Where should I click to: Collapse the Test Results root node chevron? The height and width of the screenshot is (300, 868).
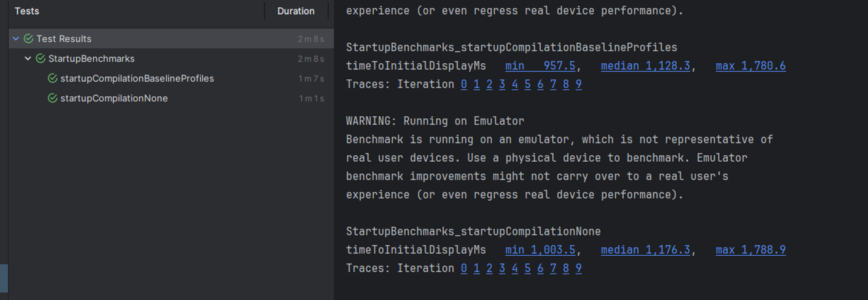(16, 39)
